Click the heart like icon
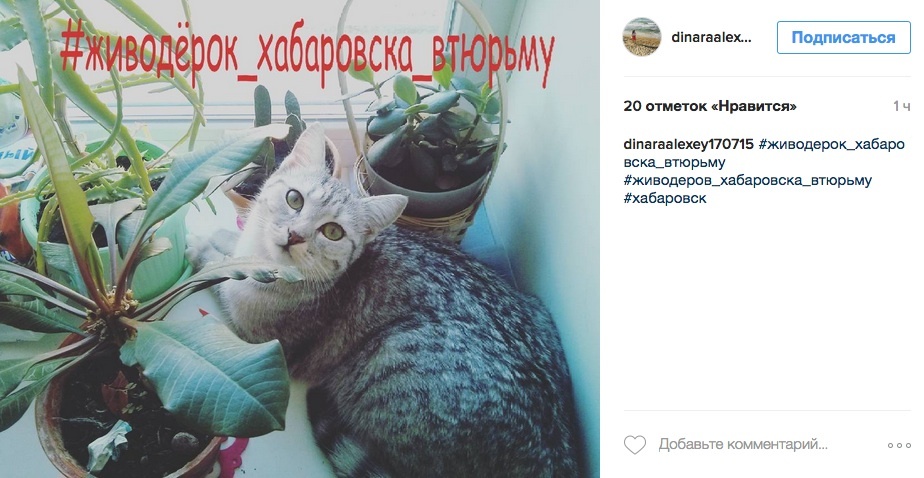Viewport: 924px width, 478px height. 635,444
